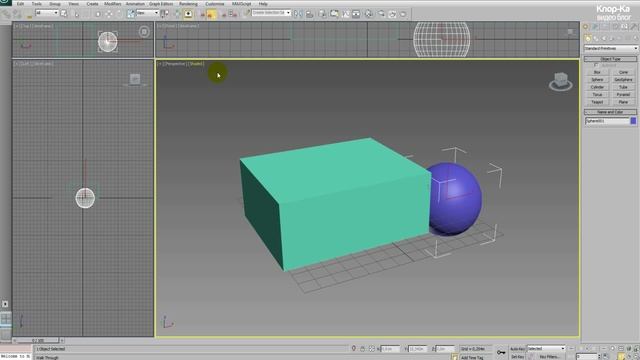This screenshot has height=360, width=640.
Task: Create a Box primitive
Action: [597, 72]
